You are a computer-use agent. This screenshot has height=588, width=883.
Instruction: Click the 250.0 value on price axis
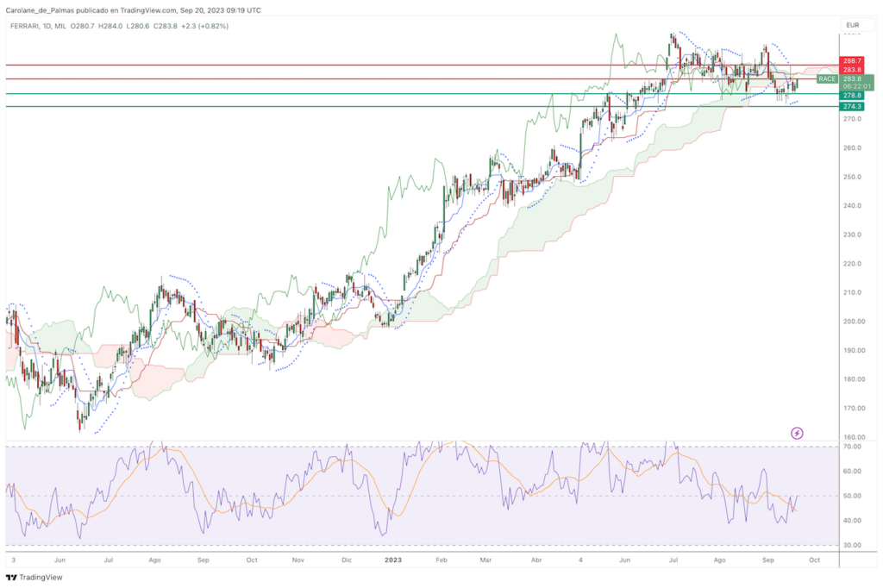[853, 177]
